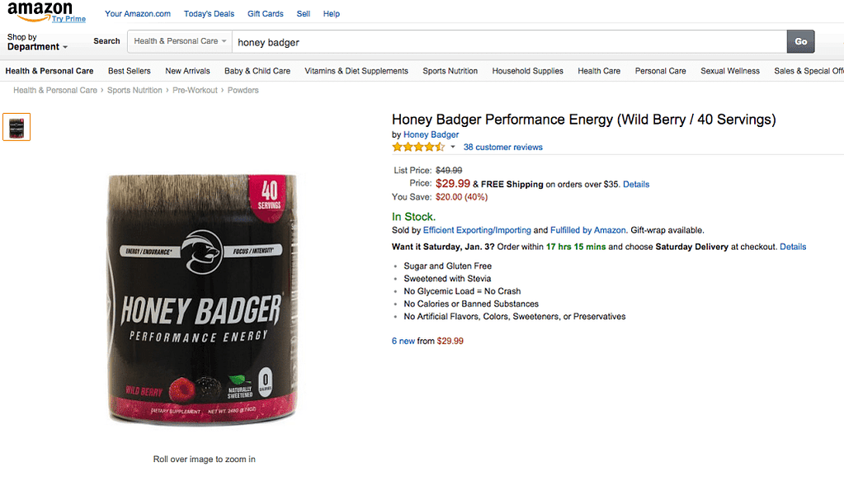The image size is (844, 504).
Task: Open the Try Prime link
Action: pos(69,19)
